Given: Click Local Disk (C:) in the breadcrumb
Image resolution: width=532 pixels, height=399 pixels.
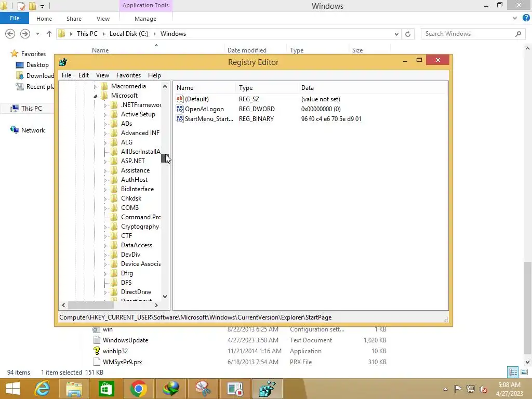Looking at the screenshot, I should tap(129, 34).
